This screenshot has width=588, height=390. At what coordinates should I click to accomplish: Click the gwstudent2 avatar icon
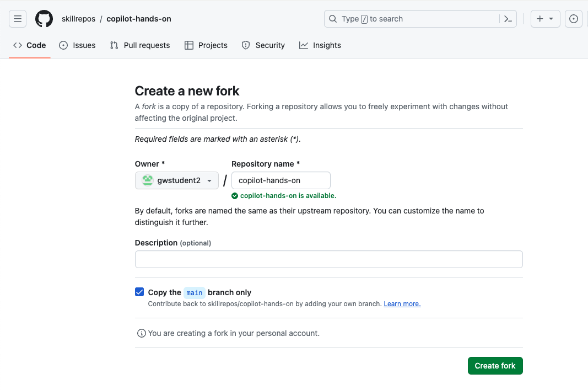(147, 180)
